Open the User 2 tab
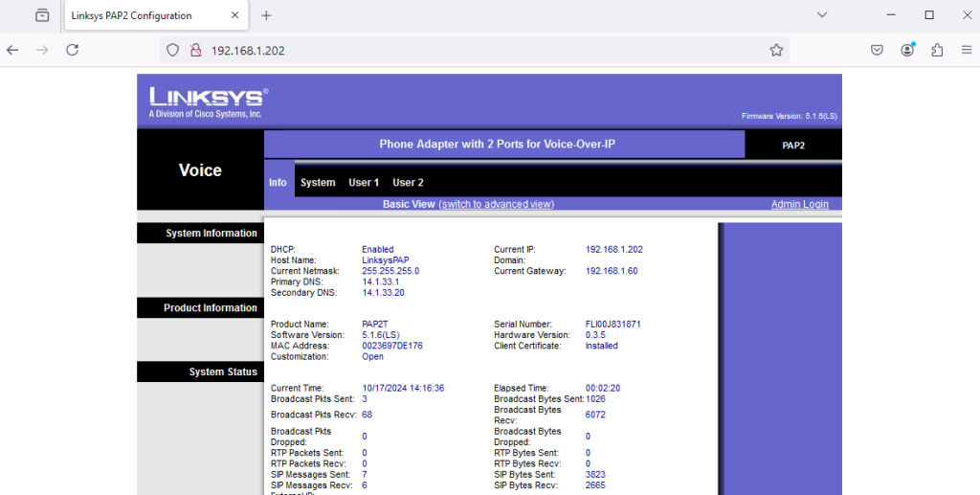This screenshot has width=980, height=495. [x=408, y=182]
